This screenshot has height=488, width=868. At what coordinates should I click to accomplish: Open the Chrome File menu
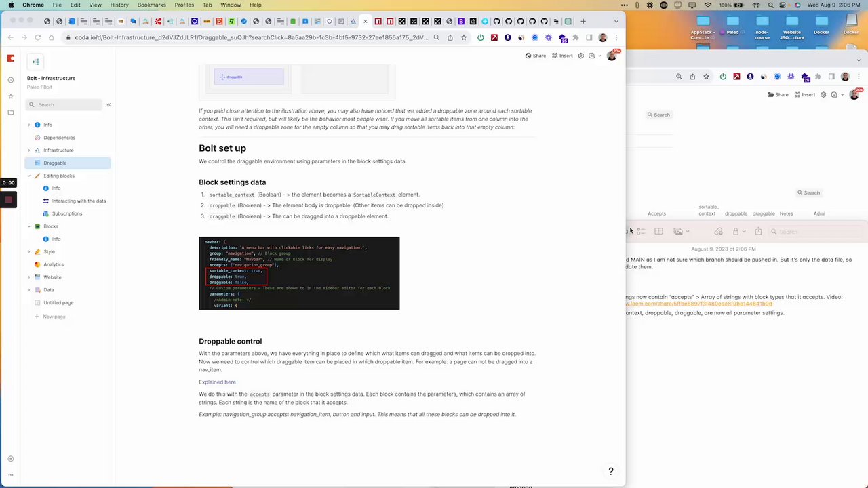coord(57,5)
